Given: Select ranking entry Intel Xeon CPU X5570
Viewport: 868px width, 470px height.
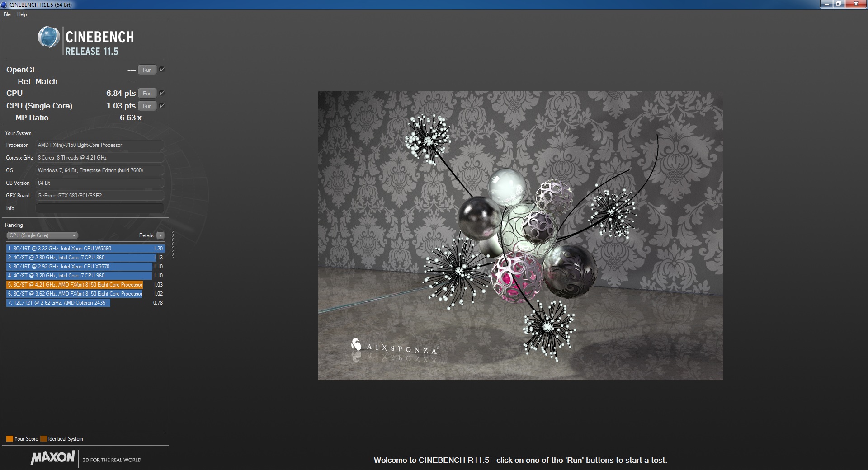Looking at the screenshot, I should click(x=85, y=267).
